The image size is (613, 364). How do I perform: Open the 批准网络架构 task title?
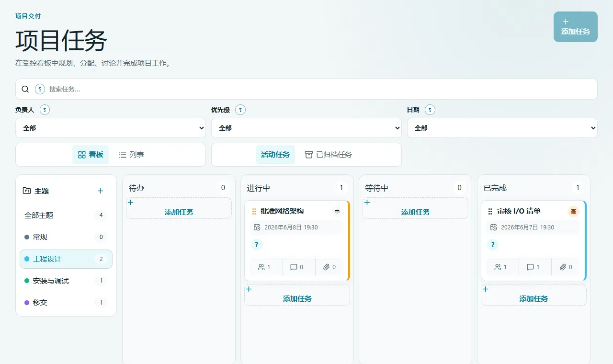(x=282, y=211)
